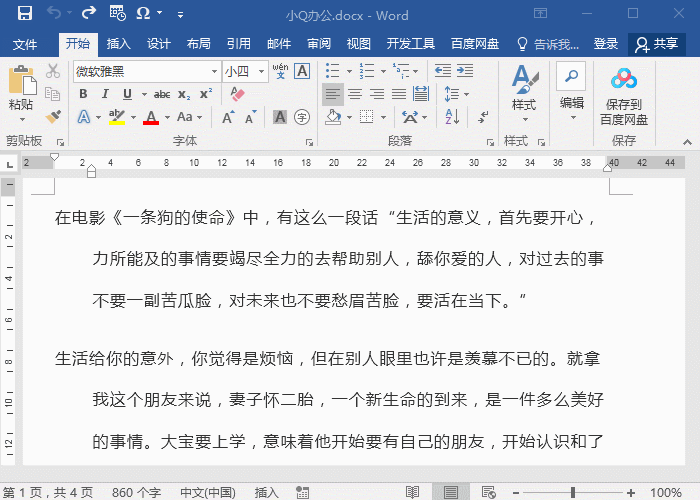Switch to Read Mode view in status bar

[412, 492]
